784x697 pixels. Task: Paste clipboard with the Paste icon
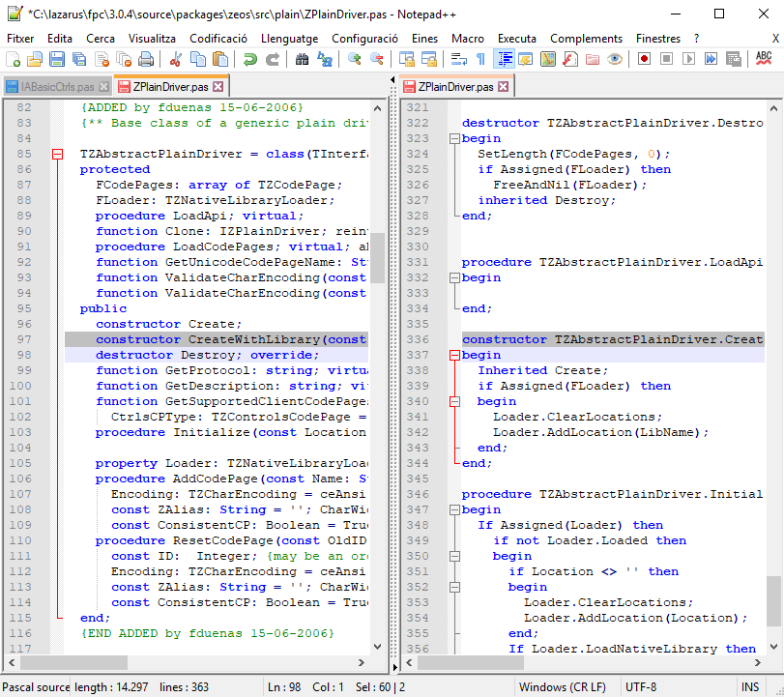coord(220,59)
